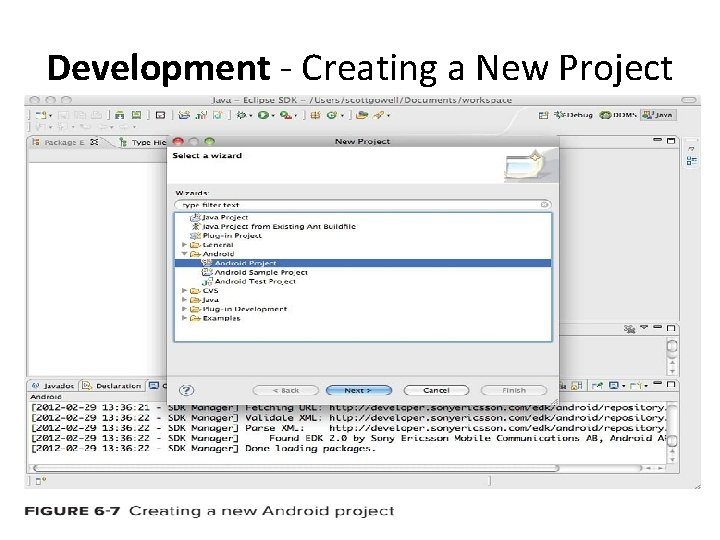Click the focus icon in the outline panel header
This screenshot has width=720, height=540.
pos(629,329)
